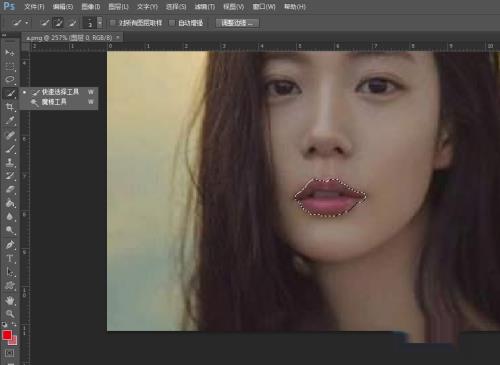Select the Zoom tool
Viewport: 500px width, 365px height.
click(x=10, y=314)
